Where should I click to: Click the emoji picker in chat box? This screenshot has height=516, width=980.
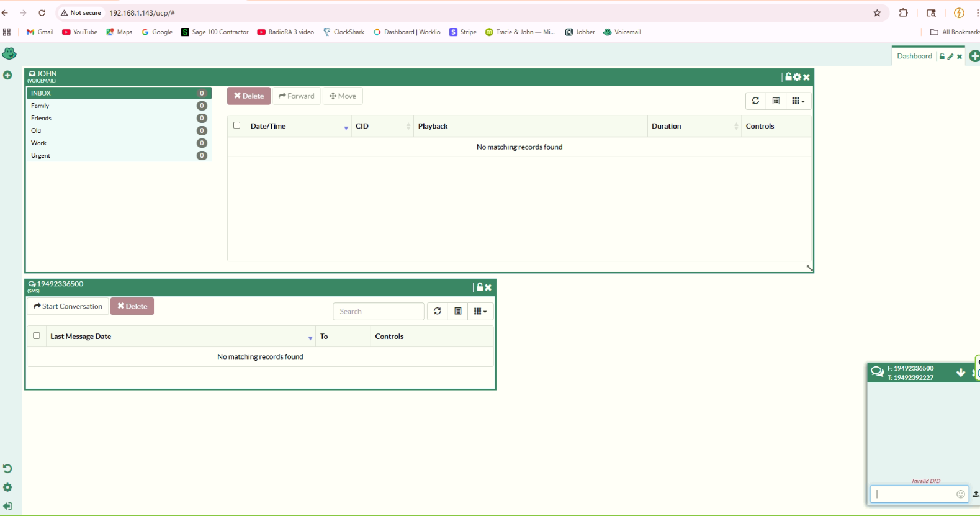click(960, 494)
